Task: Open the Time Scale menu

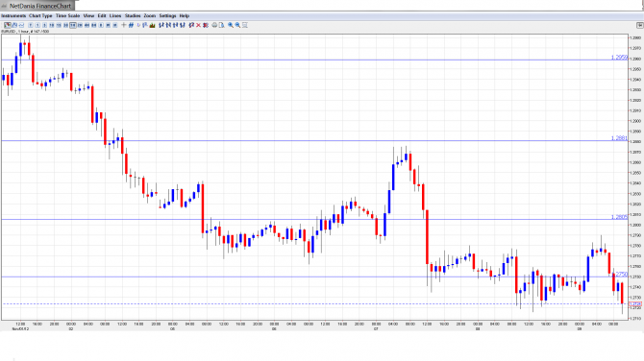Action: (68, 15)
